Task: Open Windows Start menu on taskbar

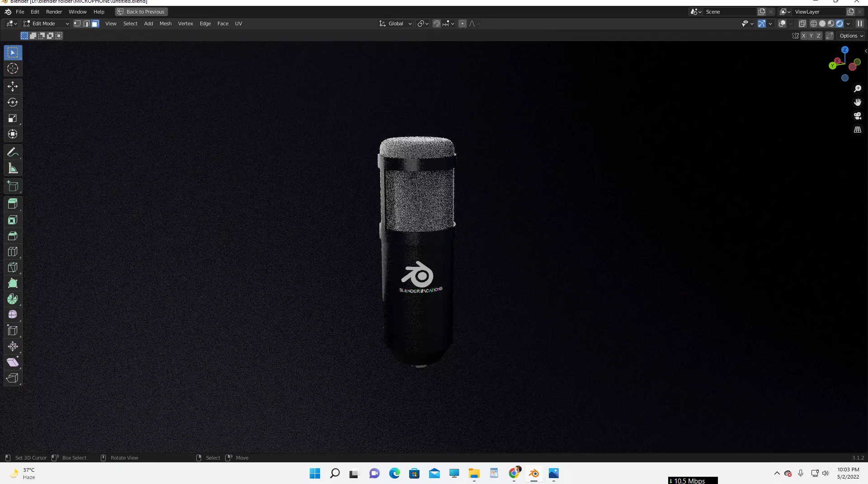Action: pos(315,473)
